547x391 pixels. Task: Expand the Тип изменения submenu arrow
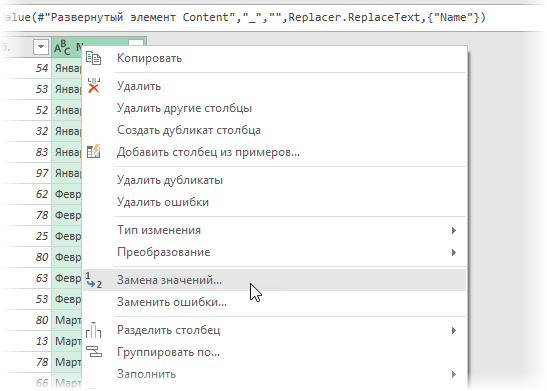click(x=454, y=230)
